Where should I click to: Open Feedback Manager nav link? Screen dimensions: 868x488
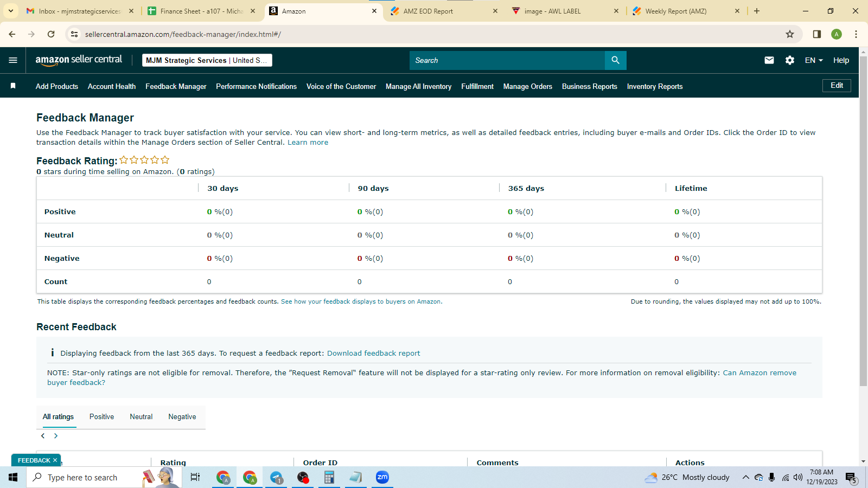[x=176, y=86]
